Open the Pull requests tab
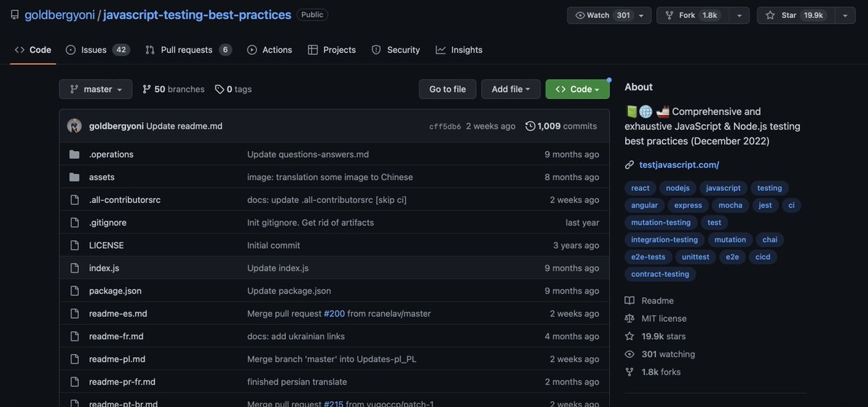Screen dimensions: 868x407 188,50
